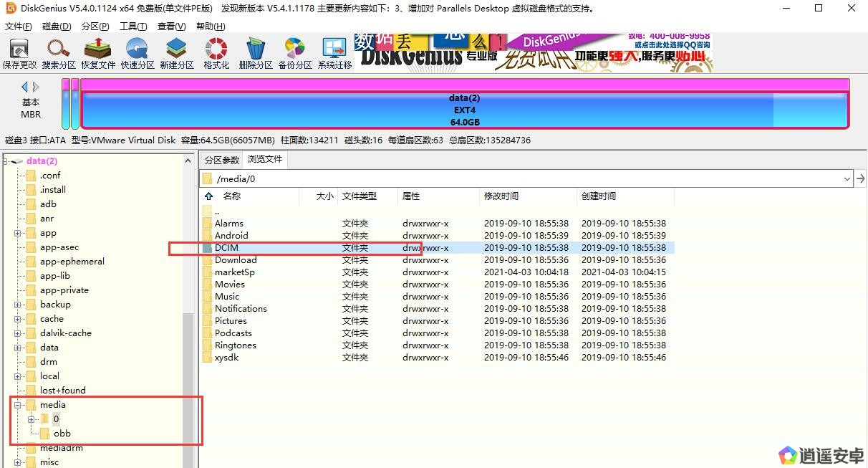Expand the dalvik-cache folder node
The image size is (868, 468).
pos(17,333)
